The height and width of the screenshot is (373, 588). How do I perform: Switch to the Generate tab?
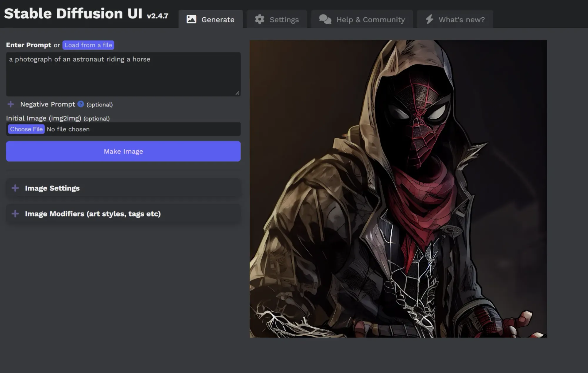point(211,19)
